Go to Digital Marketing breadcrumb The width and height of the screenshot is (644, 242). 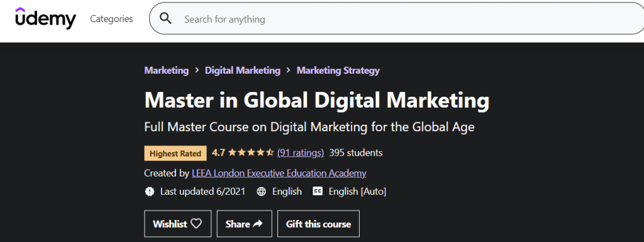pyautogui.click(x=243, y=71)
